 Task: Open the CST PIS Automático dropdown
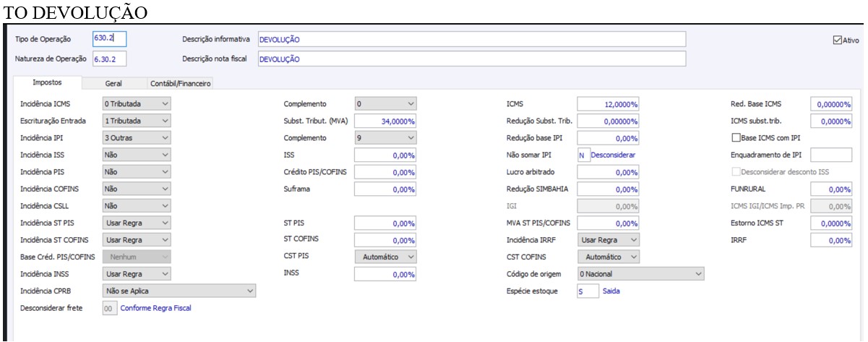[386, 257]
